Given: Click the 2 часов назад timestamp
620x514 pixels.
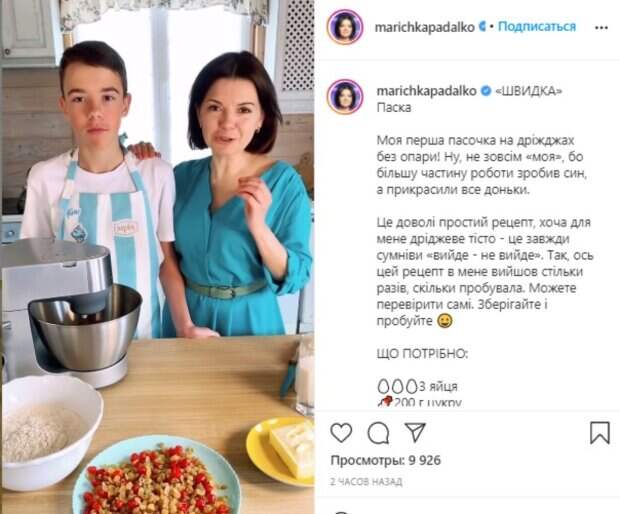Looking at the screenshot, I should tap(366, 482).
